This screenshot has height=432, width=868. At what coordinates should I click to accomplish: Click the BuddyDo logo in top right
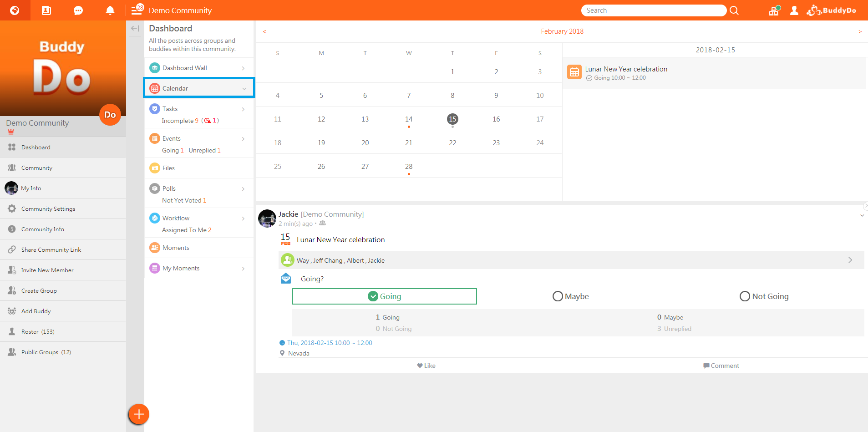tap(832, 10)
